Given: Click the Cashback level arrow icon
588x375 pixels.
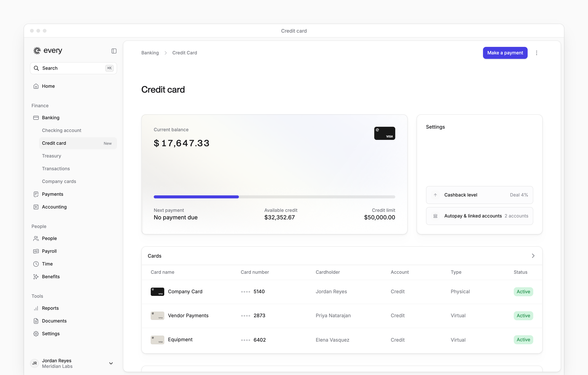Looking at the screenshot, I should tap(435, 195).
